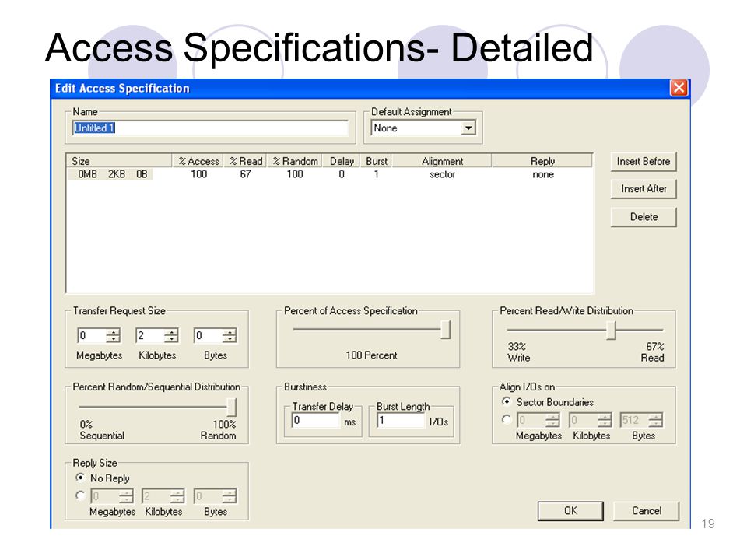Image resolution: width=747 pixels, height=560 pixels.
Task: Click the Delay column header
Action: pos(342,161)
